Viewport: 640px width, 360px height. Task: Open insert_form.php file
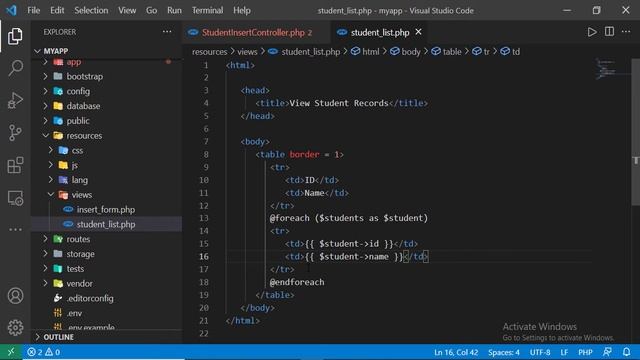point(107,209)
